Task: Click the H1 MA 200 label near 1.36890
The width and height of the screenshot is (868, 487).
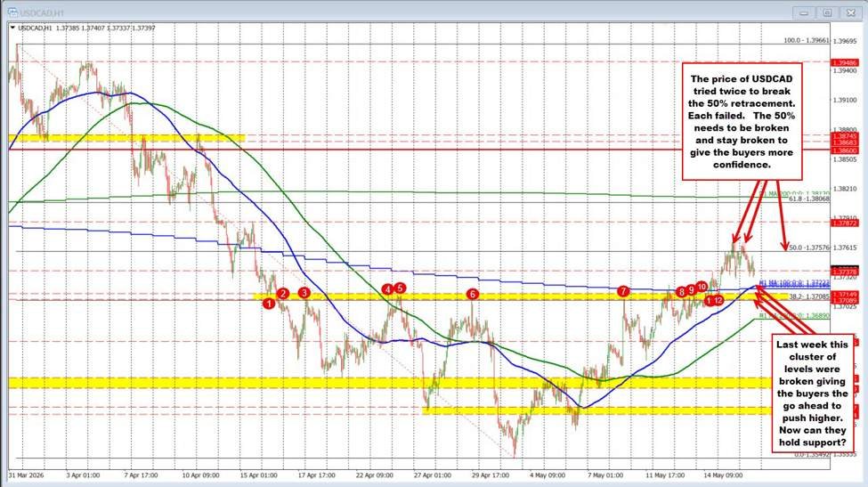Action: pos(794,316)
